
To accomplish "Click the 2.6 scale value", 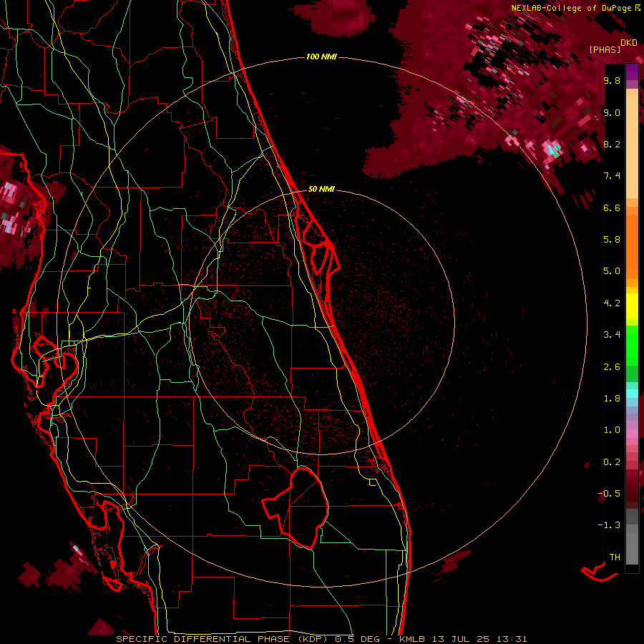I will (612, 367).
